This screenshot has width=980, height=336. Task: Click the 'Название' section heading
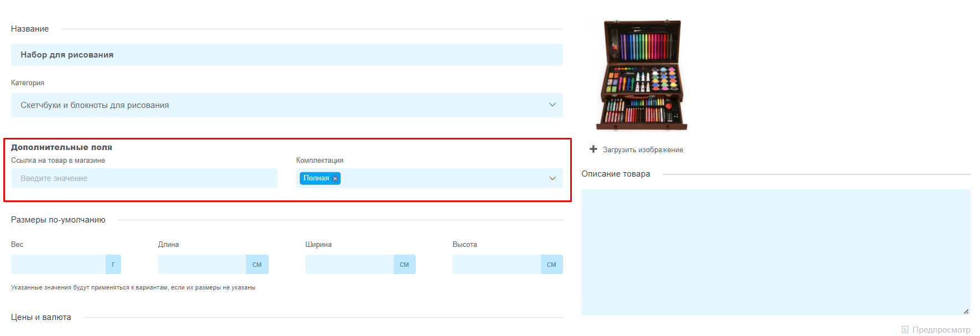(x=30, y=29)
